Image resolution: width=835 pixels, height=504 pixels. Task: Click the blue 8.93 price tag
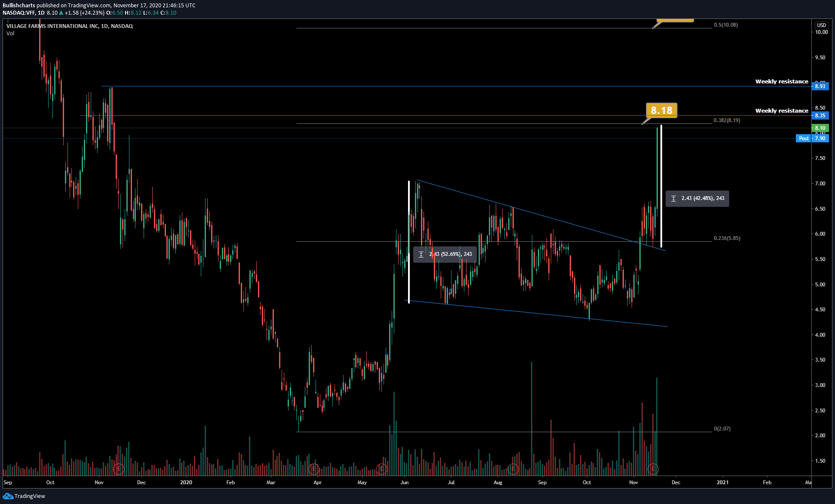tap(820, 86)
